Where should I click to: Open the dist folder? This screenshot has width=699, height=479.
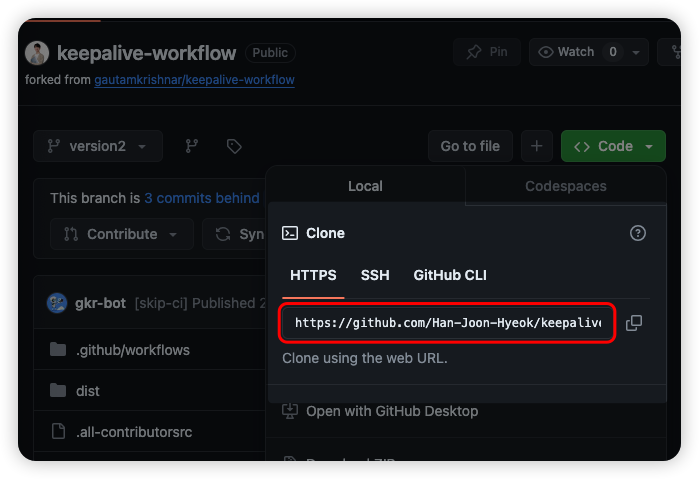(88, 391)
